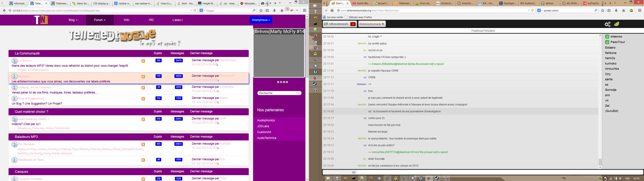The height and width of the screenshot is (181, 644).
Task: Select the second carousel indicator dot
Action: (278, 82)
